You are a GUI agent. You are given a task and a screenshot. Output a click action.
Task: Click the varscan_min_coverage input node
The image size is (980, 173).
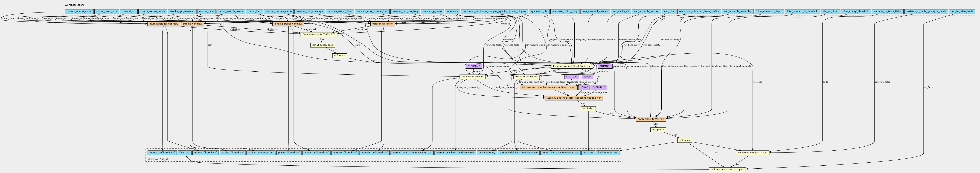coord(310,11)
